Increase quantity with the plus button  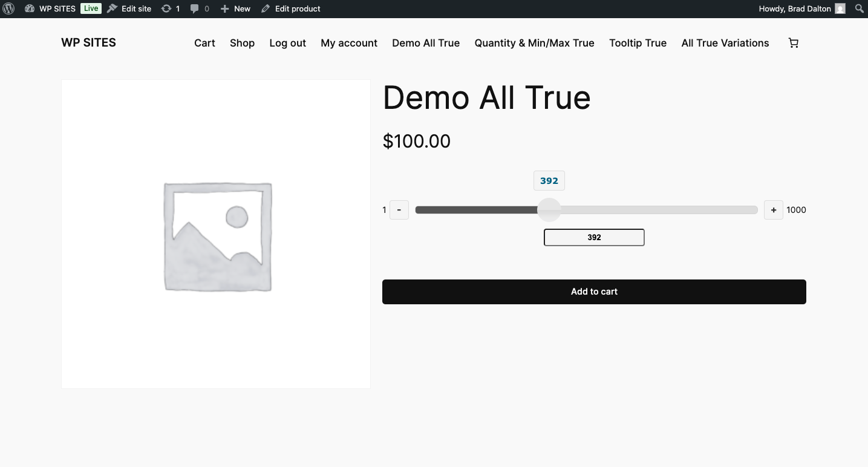773,210
